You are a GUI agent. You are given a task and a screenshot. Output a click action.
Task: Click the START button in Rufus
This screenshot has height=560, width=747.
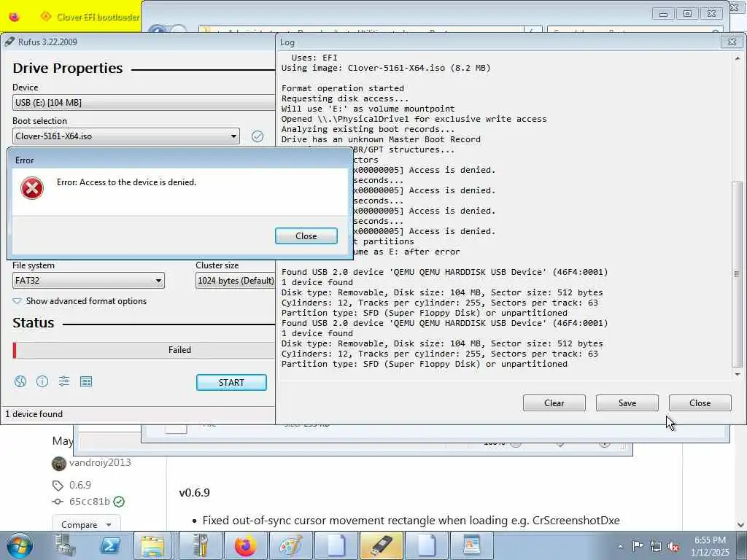click(x=231, y=382)
